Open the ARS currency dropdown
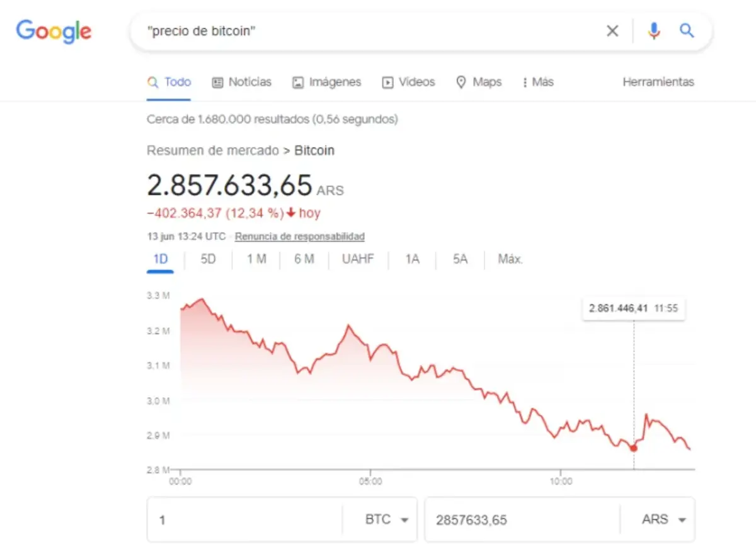Screen dimensions: 756x547 coord(661,519)
